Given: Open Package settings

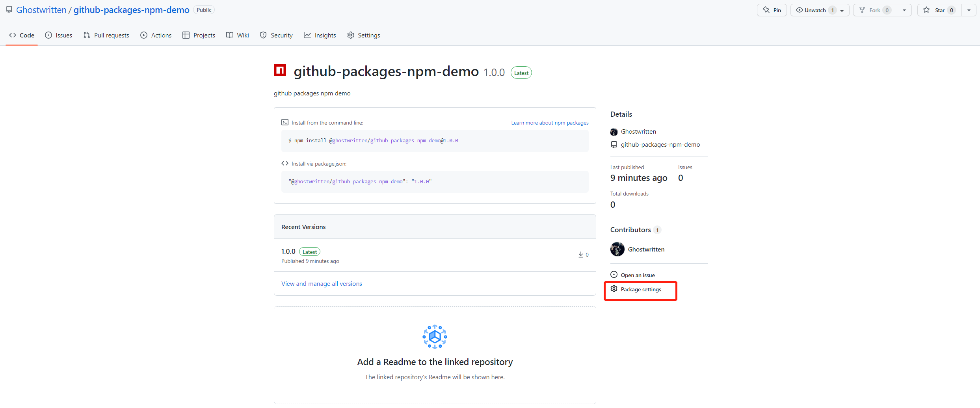Looking at the screenshot, I should [x=641, y=289].
